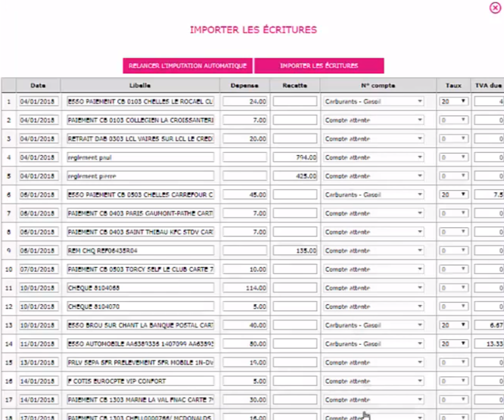This screenshot has width=504, height=420.
Task: Click the Recette field showing 794.00
Action: [295, 157]
